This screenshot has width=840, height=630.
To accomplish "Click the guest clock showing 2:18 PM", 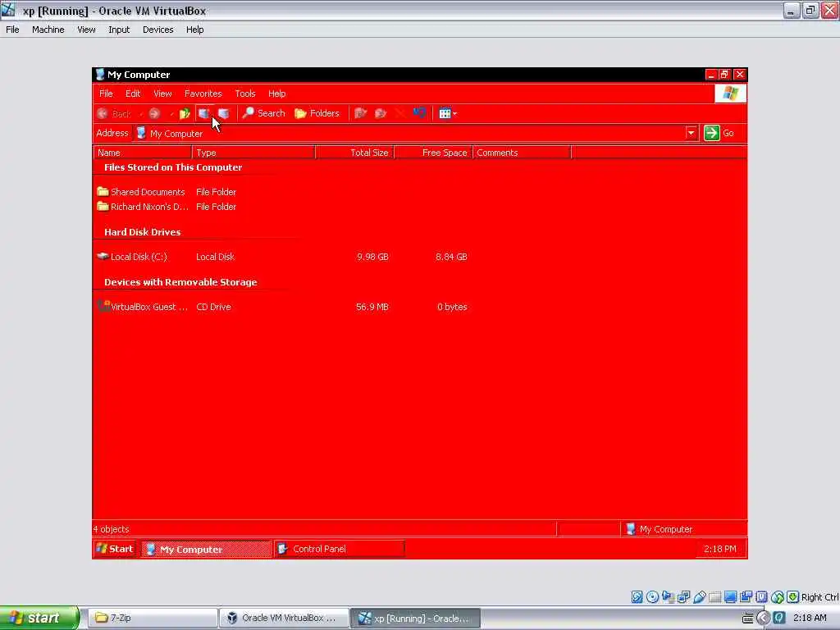I will pyautogui.click(x=720, y=549).
